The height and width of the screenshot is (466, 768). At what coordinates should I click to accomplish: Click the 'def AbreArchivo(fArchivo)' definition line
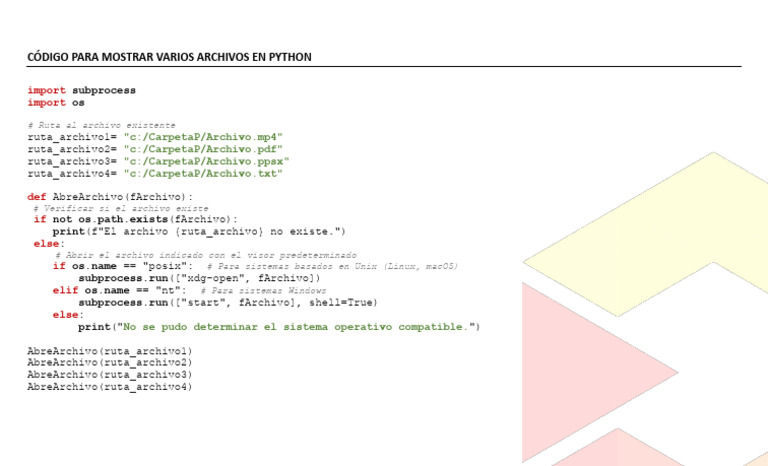coord(110,197)
